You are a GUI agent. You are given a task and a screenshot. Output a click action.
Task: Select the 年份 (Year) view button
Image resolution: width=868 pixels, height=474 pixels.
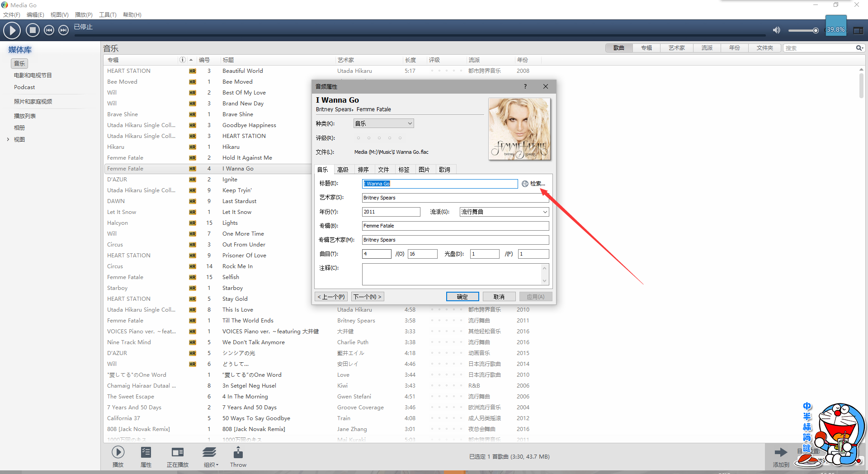pos(735,48)
